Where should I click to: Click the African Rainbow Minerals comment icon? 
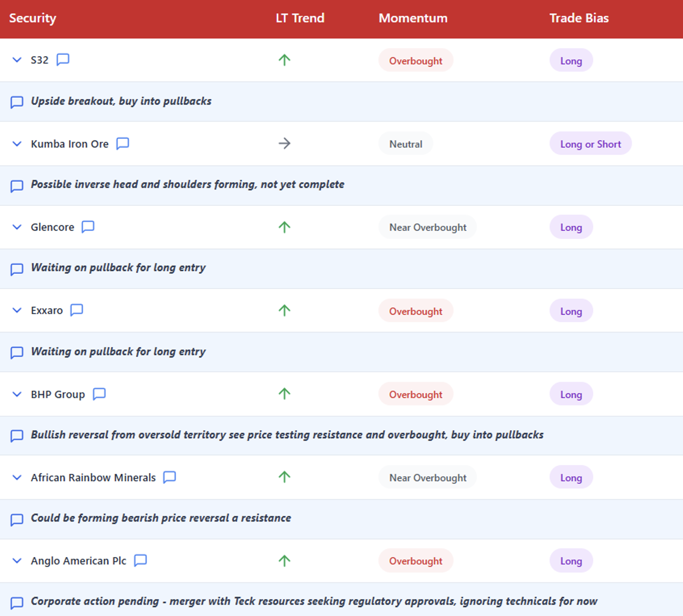(169, 477)
